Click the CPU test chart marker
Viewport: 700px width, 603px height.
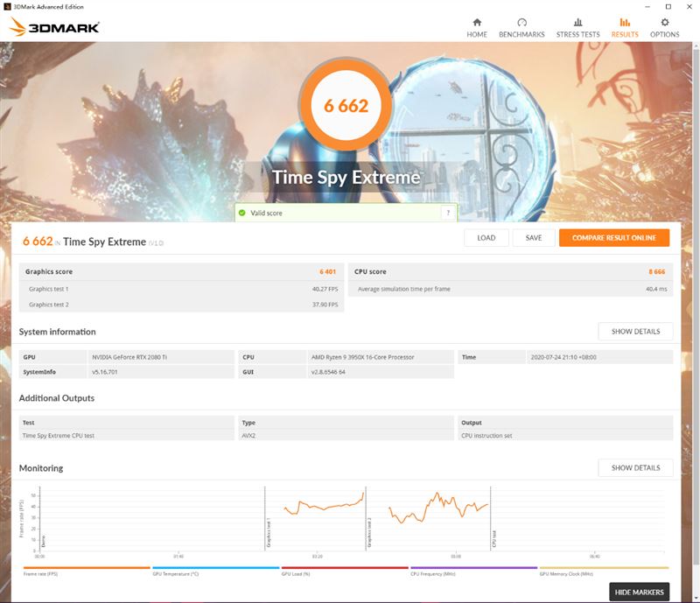pyautogui.click(x=494, y=539)
